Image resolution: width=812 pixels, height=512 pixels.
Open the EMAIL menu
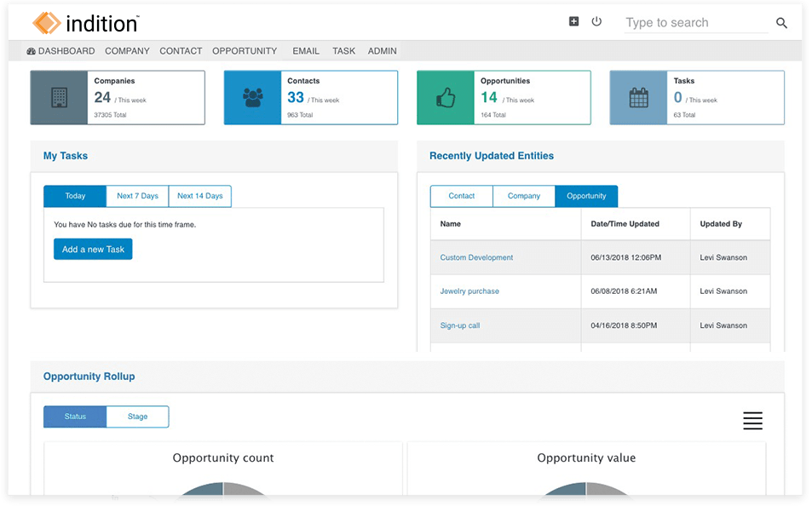(306, 51)
